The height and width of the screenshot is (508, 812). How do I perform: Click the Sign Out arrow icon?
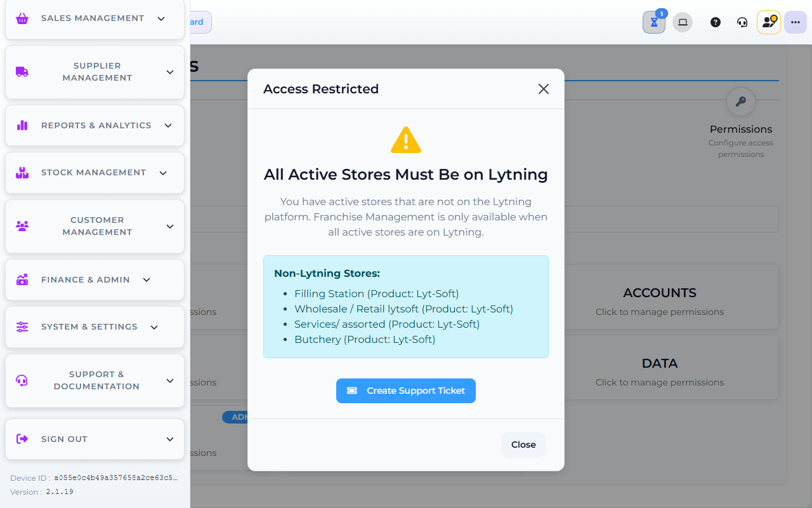22,439
